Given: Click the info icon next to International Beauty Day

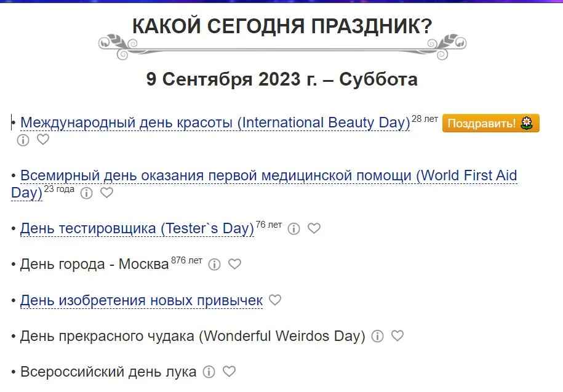Looking at the screenshot, I should (23, 140).
